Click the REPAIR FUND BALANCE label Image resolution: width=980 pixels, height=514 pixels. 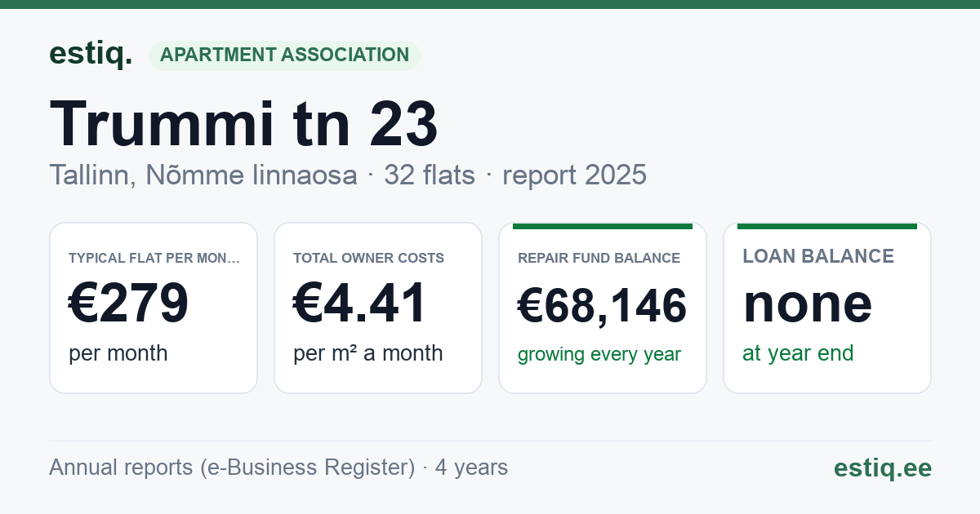tap(599, 258)
